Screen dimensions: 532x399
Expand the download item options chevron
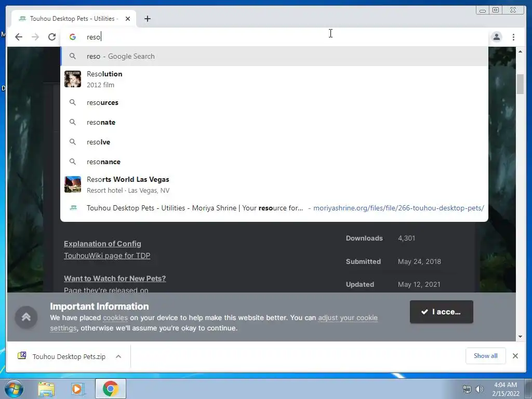pyautogui.click(x=118, y=356)
